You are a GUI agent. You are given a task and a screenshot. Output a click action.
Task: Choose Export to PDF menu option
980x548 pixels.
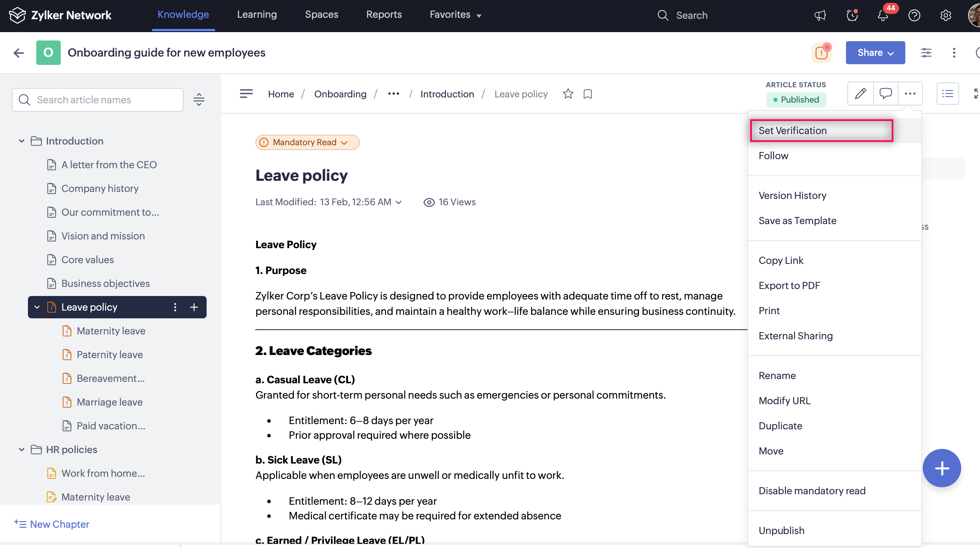click(x=789, y=286)
